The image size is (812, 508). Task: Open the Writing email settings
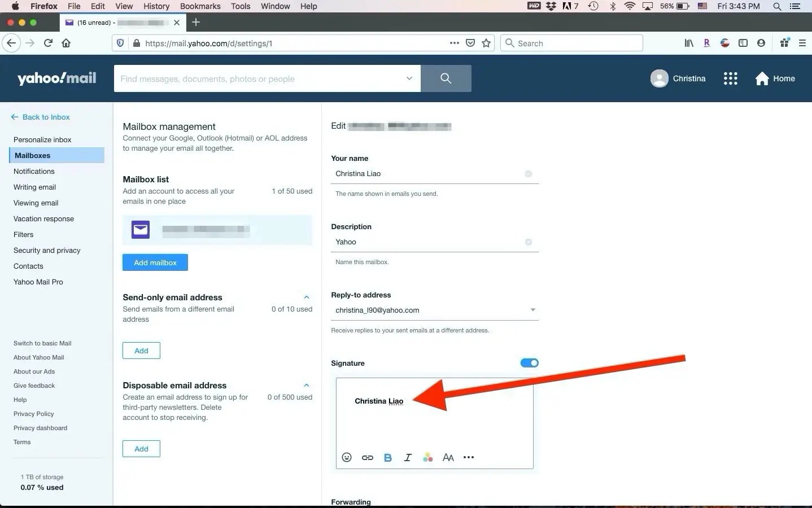coord(34,187)
